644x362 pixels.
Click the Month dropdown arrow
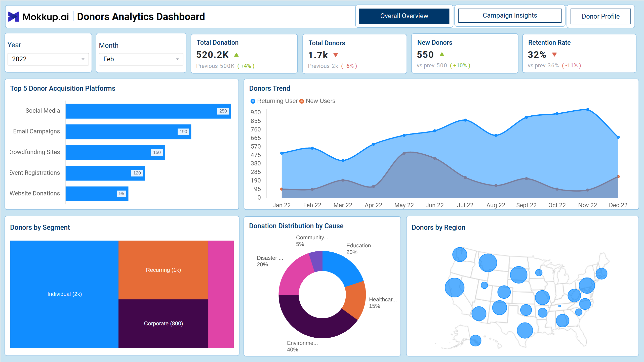pos(177,59)
